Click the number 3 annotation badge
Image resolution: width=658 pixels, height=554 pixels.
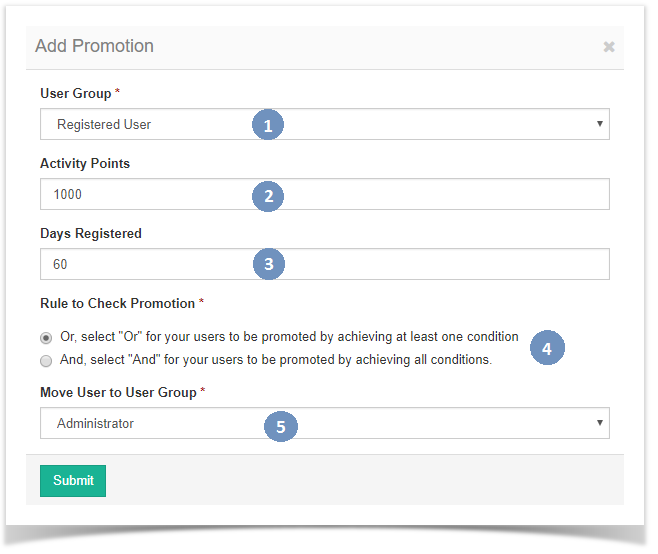pyautogui.click(x=269, y=264)
